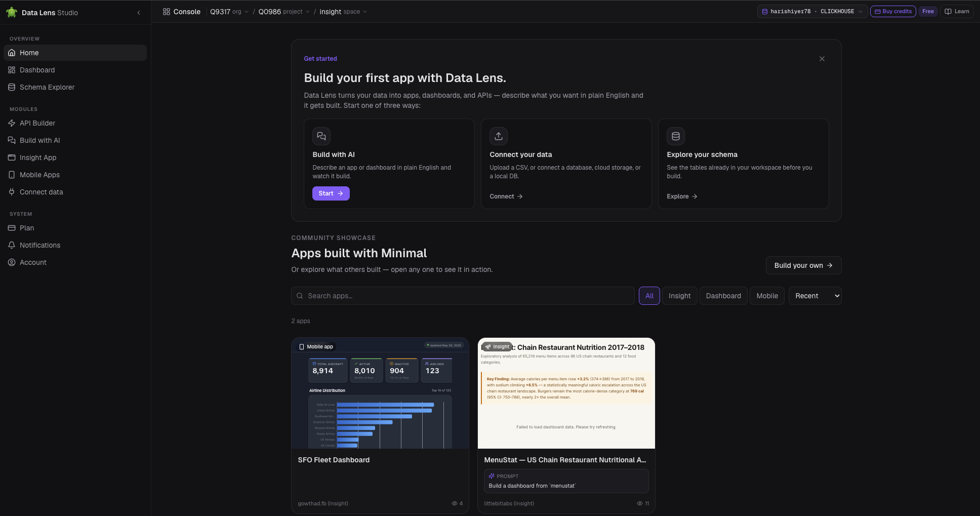The image size is (980, 516).
Task: Click the Connect data plug icon
Action: point(12,192)
